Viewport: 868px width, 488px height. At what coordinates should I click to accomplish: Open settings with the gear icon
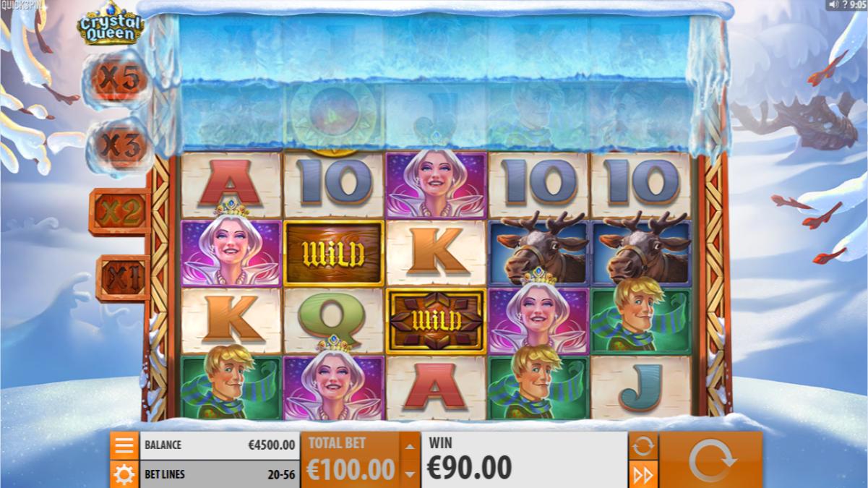(x=124, y=474)
